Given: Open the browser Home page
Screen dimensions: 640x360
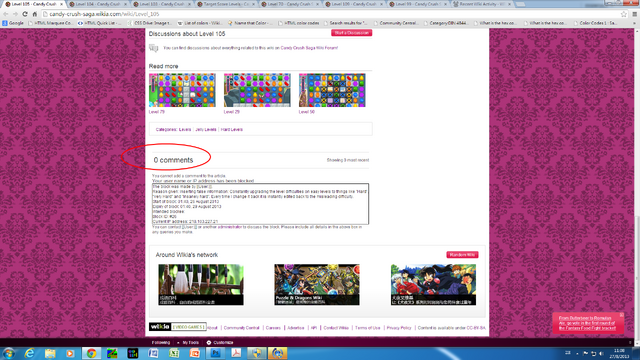Looking at the screenshot, I should pyautogui.click(x=34, y=14).
